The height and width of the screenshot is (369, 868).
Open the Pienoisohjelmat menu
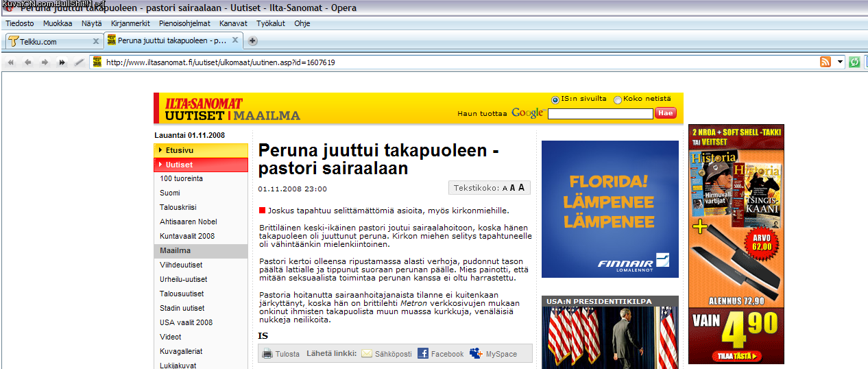(184, 23)
